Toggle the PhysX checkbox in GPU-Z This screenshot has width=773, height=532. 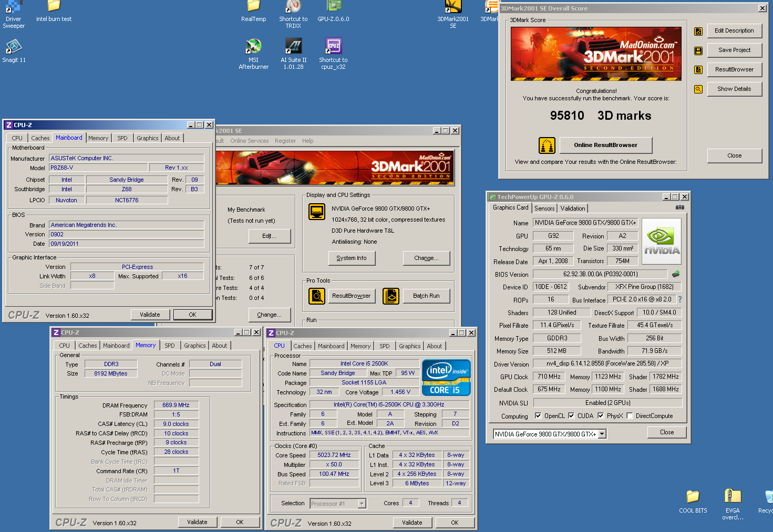pos(601,416)
